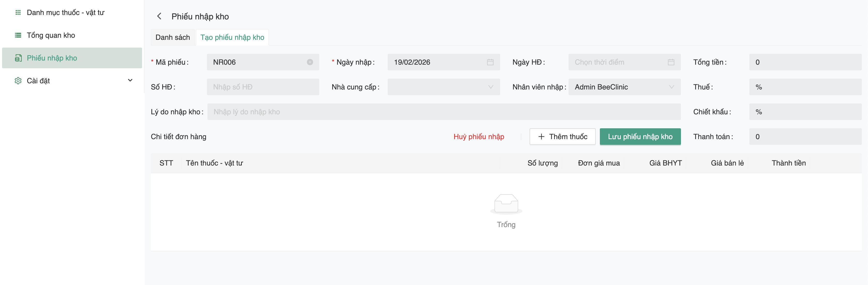Open calendar icon in Ngày HĐ field
The height and width of the screenshot is (285, 868).
click(671, 62)
